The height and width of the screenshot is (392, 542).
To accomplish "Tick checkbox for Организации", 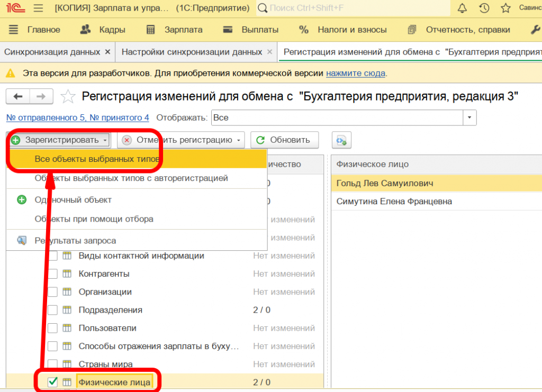I will [x=52, y=292].
